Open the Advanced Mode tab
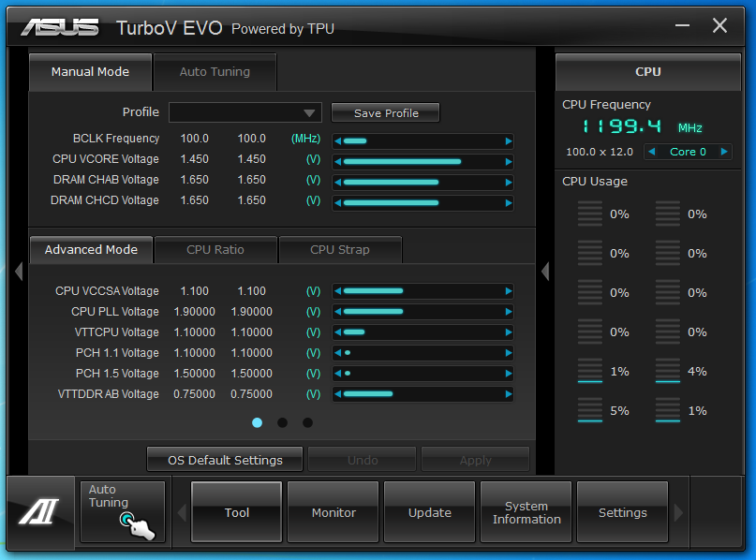The height and width of the screenshot is (560, 756). pos(91,250)
